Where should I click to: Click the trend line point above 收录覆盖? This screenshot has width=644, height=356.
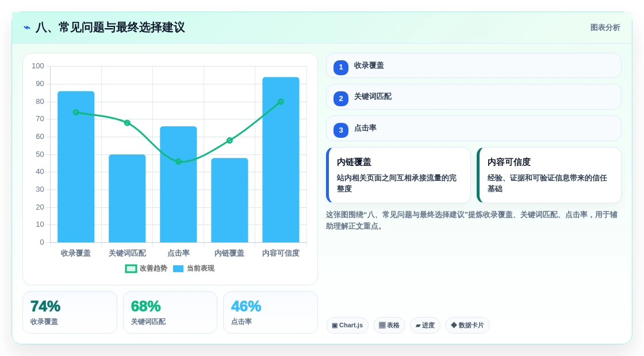(x=76, y=113)
